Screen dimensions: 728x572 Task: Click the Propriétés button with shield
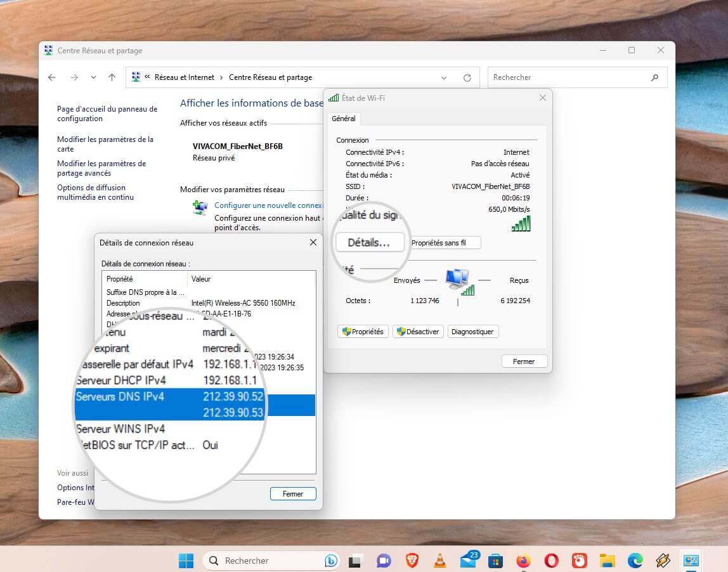[x=363, y=332]
